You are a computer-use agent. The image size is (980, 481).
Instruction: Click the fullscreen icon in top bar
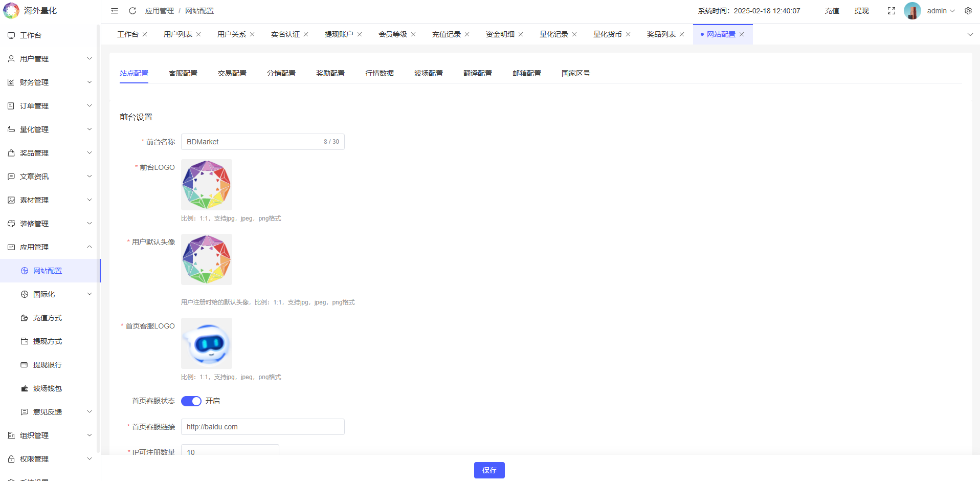click(x=892, y=10)
